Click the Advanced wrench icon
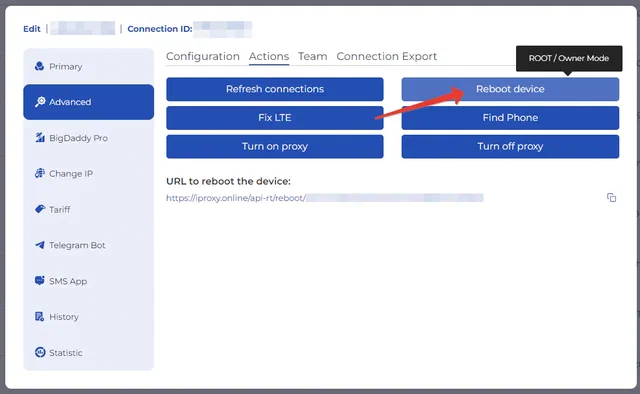This screenshot has height=394, width=640. pos(40,102)
